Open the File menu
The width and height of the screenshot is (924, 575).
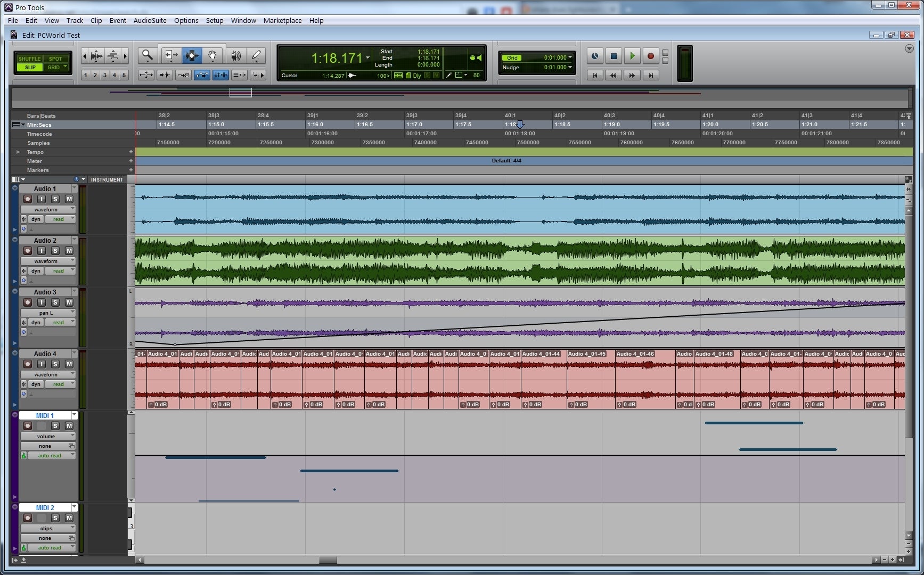click(13, 20)
